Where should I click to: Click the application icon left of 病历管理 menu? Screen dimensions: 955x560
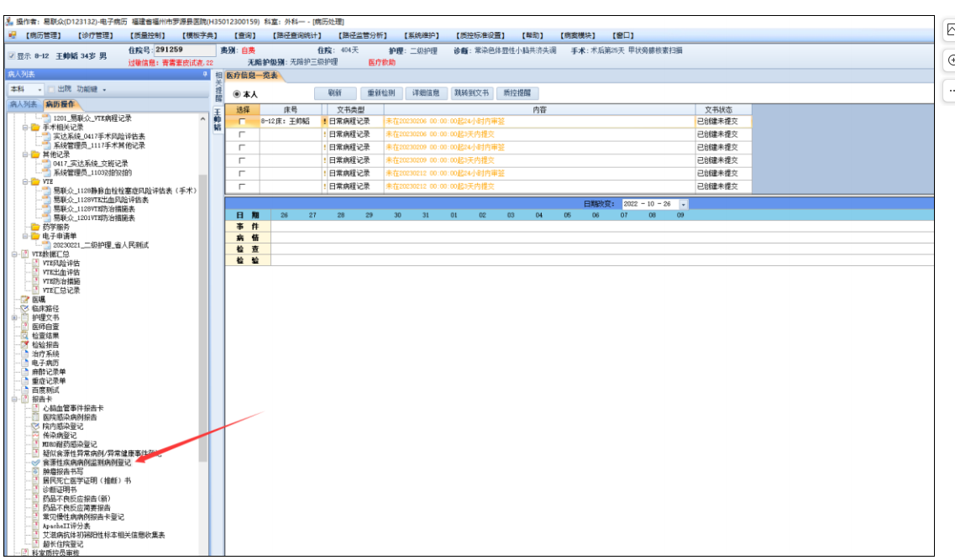[13, 35]
